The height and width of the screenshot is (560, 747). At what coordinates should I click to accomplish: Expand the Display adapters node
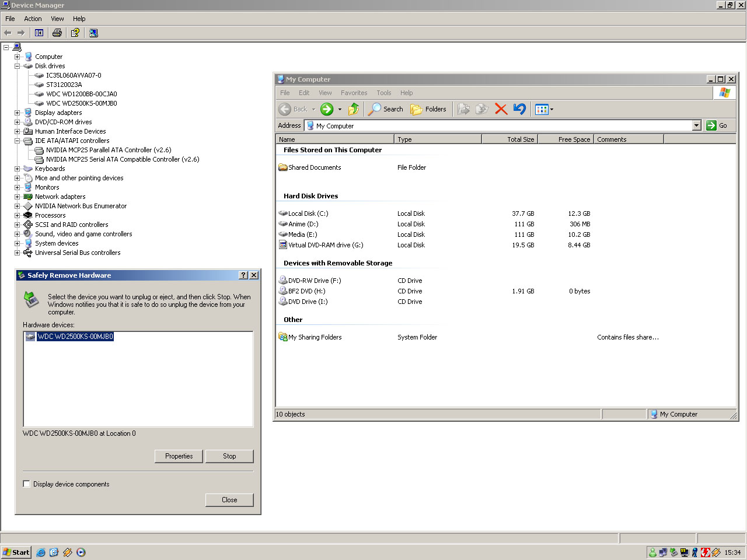coord(18,113)
